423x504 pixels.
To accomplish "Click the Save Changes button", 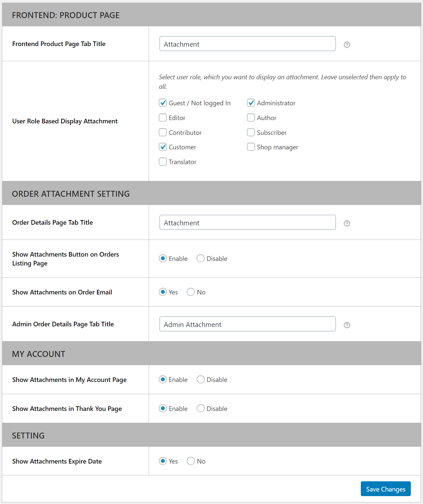I will click(386, 489).
